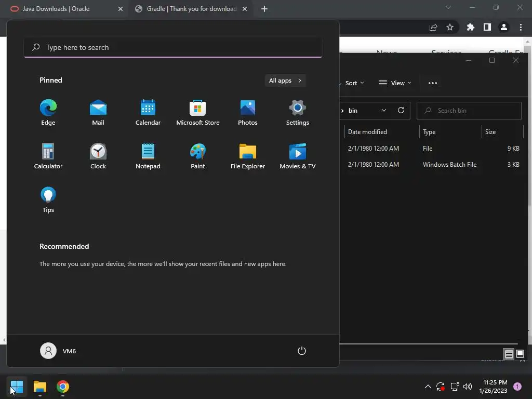Image resolution: width=532 pixels, height=399 pixels.
Task: Switch File Explorer to large thumbnails view
Action: pyautogui.click(x=520, y=354)
